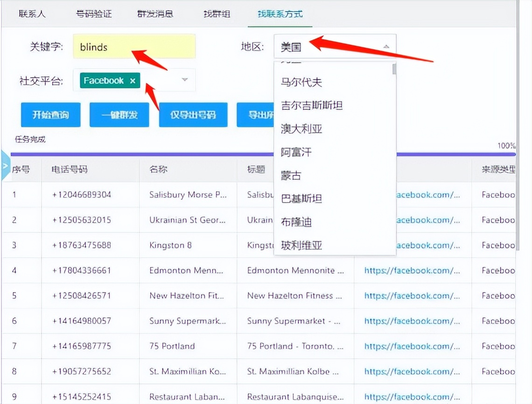
Task: Collapse the 地区 dropdown with its chevron
Action: tap(386, 47)
